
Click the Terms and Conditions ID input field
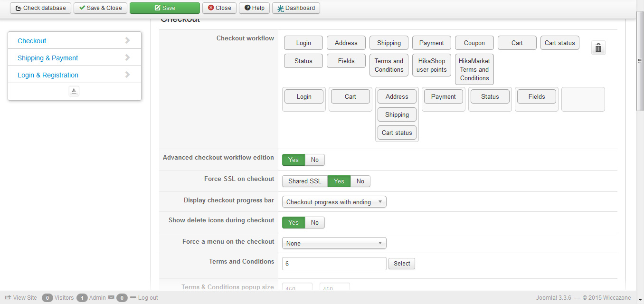(x=334, y=264)
